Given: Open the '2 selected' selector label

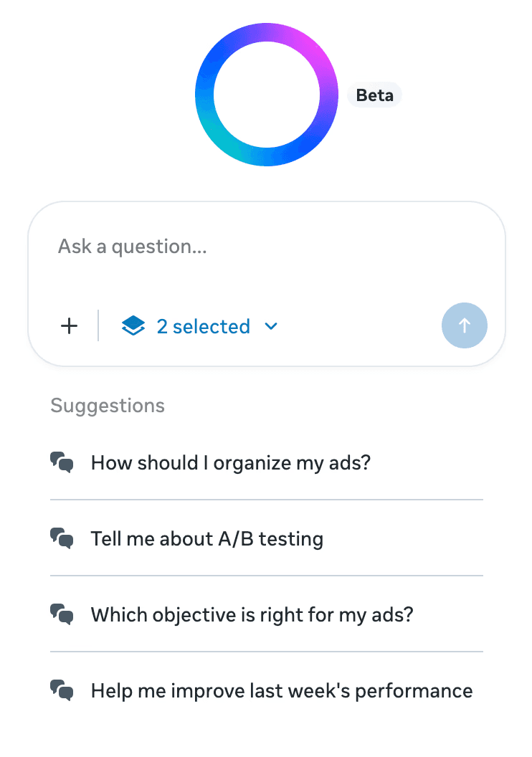Looking at the screenshot, I should 204,326.
